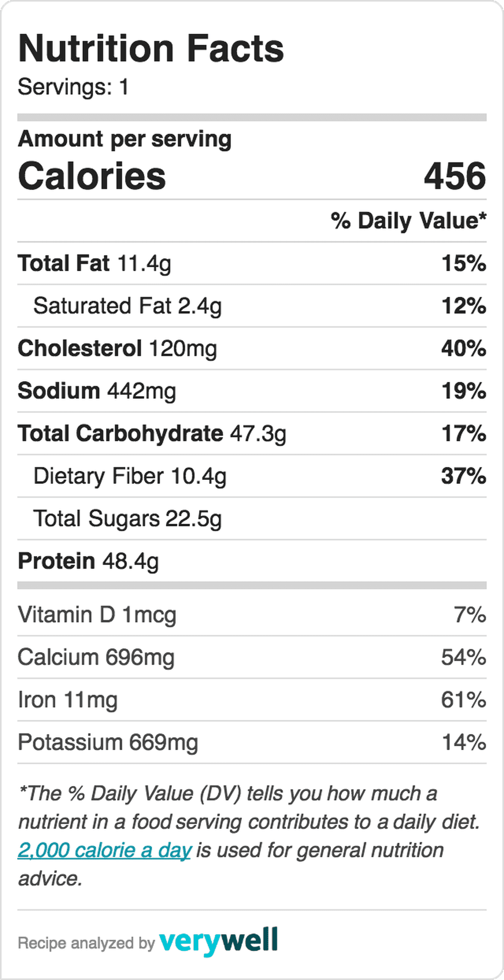Select the Amount per serving label
This screenshot has width=504, height=980.
pyautogui.click(x=124, y=139)
